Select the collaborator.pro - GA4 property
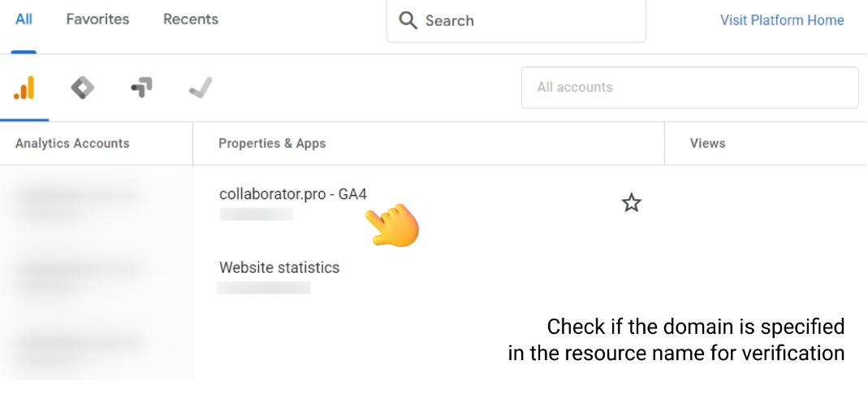This screenshot has height=399, width=868. tap(293, 194)
